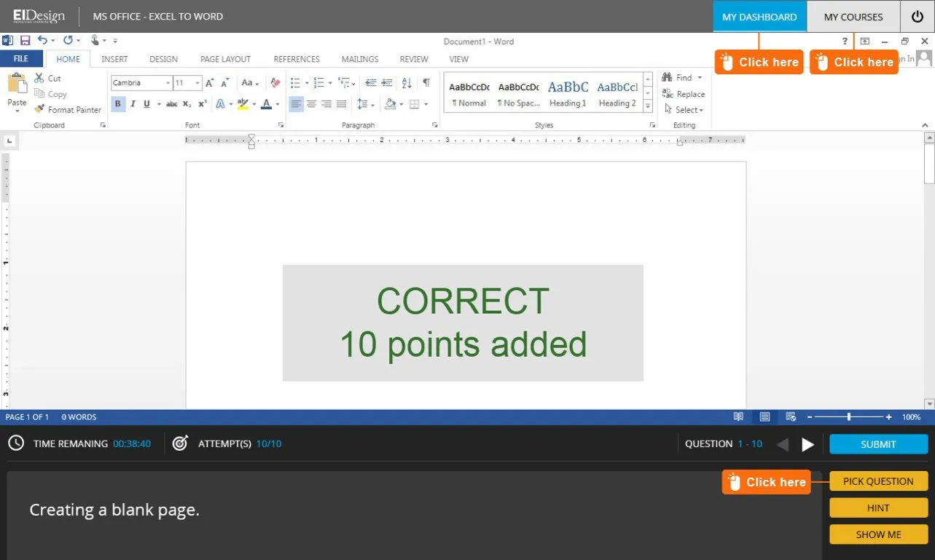Toggle italic formatting
The width and height of the screenshot is (935, 560).
coord(132,103)
